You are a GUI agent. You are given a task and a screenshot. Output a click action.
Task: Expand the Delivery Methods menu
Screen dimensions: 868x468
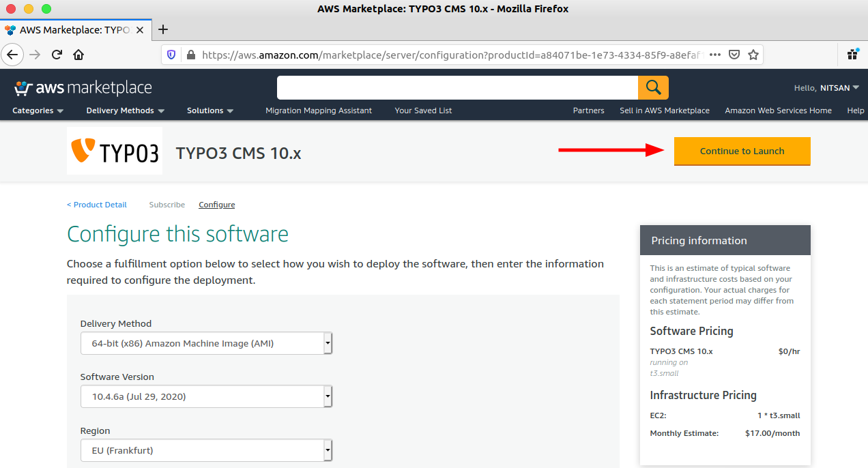(125, 111)
